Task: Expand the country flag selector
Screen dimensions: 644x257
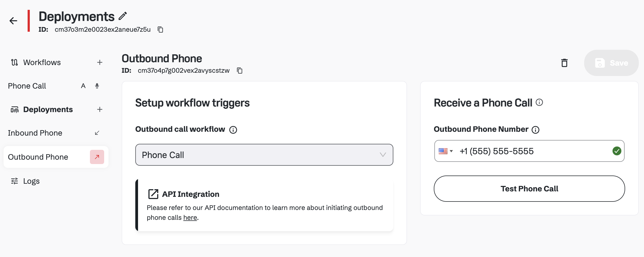Action: (x=446, y=151)
